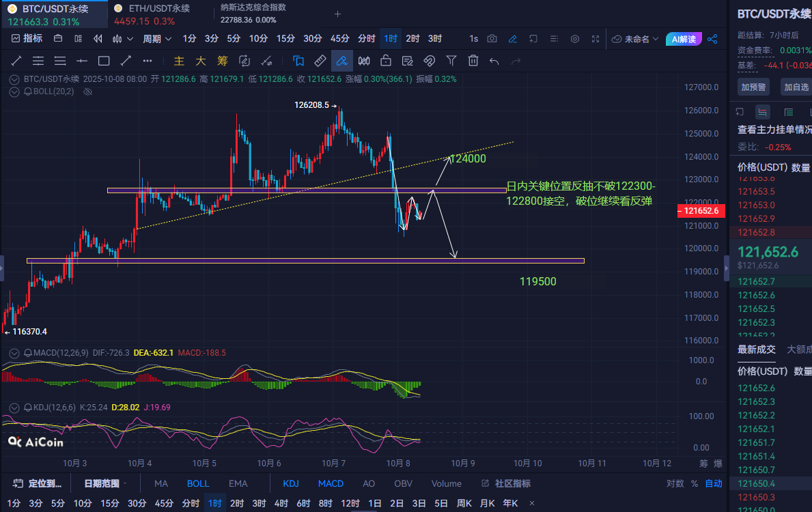Enable the 对数 logarithmic scale option
This screenshot has width=812, height=512.
[675, 483]
